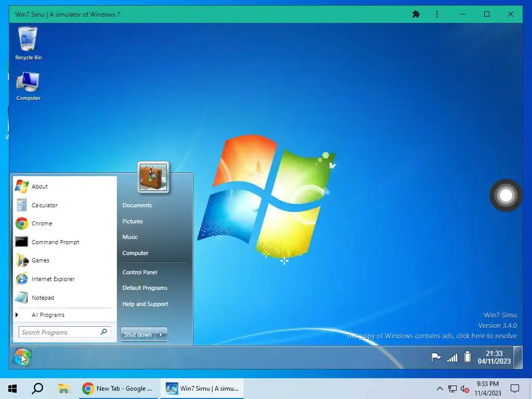Click the Games icon in Start menu

[22, 261]
